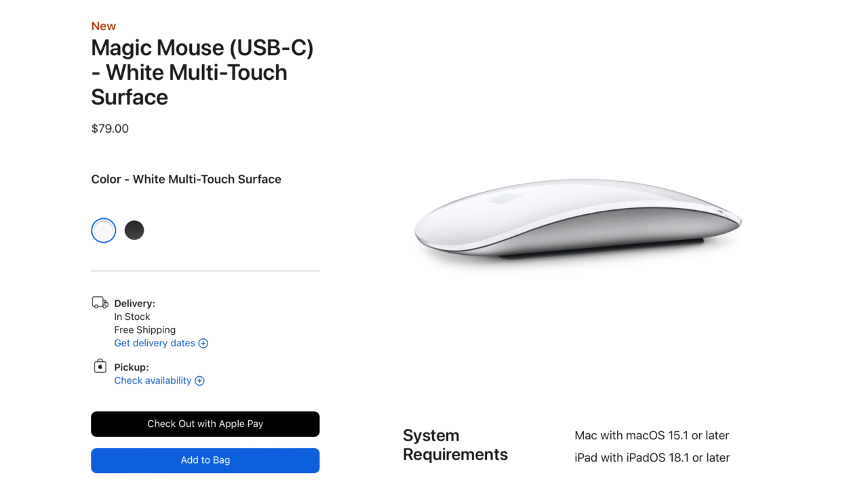The height and width of the screenshot is (488, 868).
Task: Select the black color option
Action: (134, 230)
